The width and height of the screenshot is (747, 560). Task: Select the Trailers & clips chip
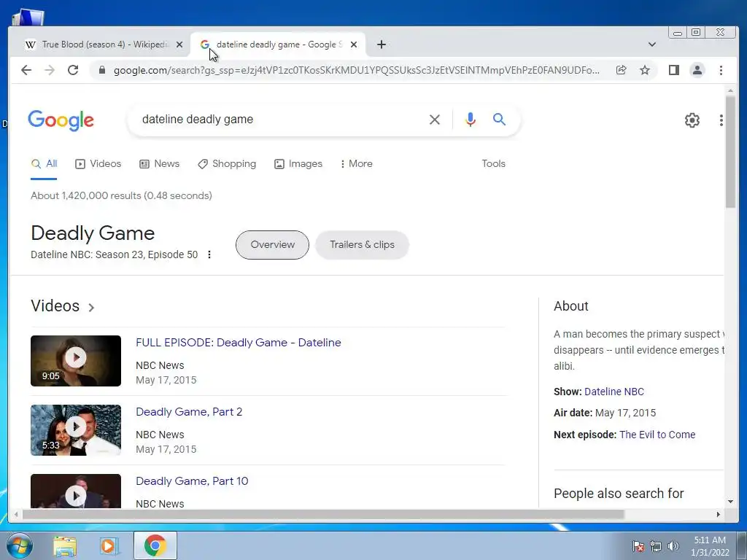coord(362,245)
